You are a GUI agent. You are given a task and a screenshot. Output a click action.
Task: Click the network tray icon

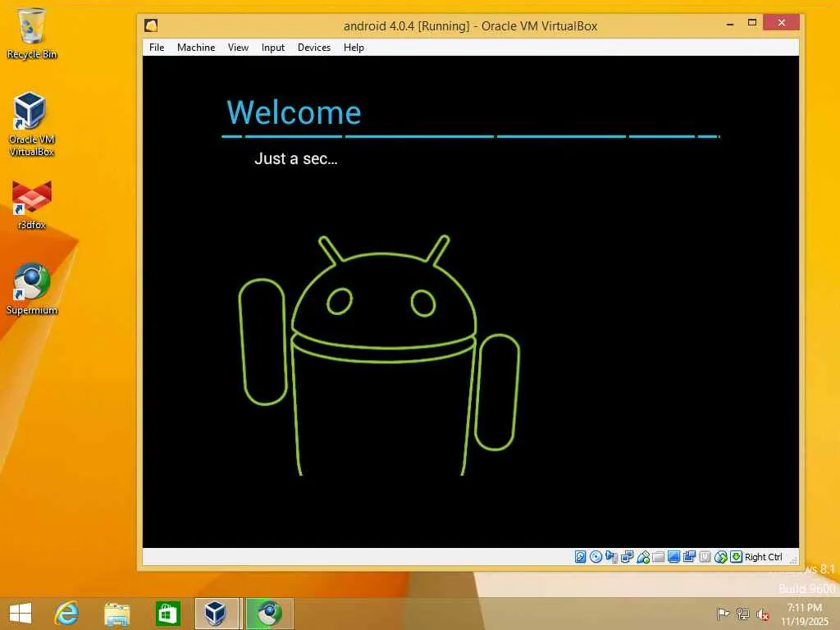click(x=742, y=614)
